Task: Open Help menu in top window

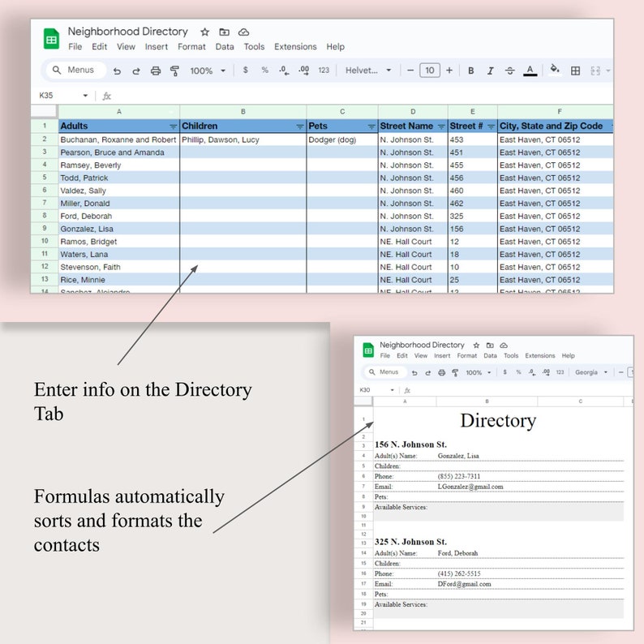Action: [x=335, y=47]
